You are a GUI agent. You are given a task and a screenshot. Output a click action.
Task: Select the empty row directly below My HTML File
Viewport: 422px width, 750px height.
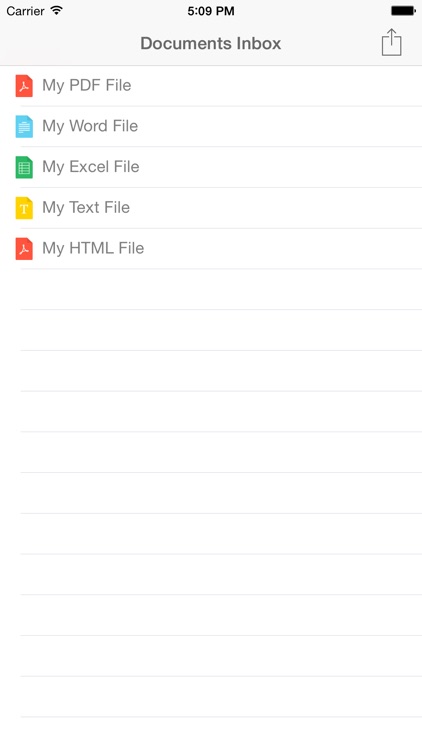(x=211, y=289)
